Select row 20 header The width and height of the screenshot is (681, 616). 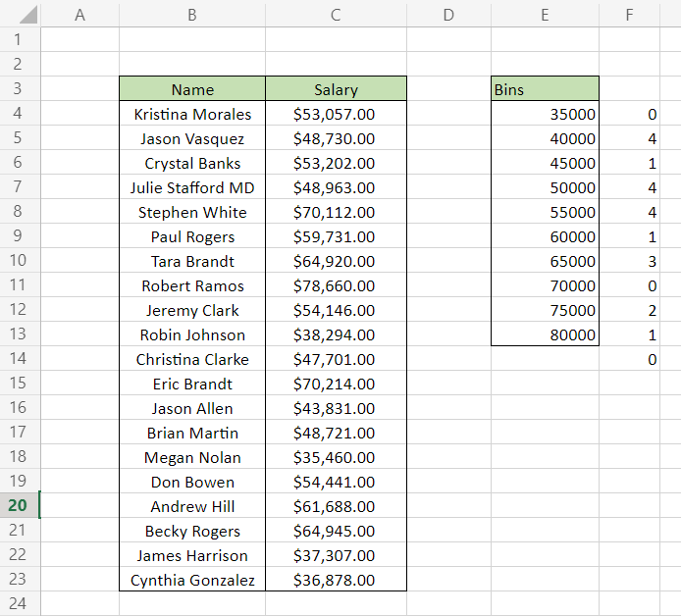pyautogui.click(x=20, y=506)
